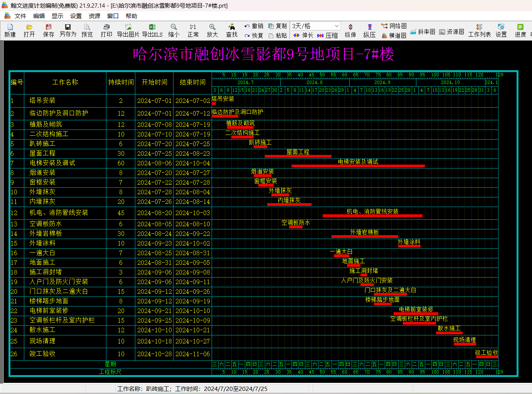Click the 伸长 stretch timeline button
The height and width of the screenshot is (394, 532).
tap(303, 35)
